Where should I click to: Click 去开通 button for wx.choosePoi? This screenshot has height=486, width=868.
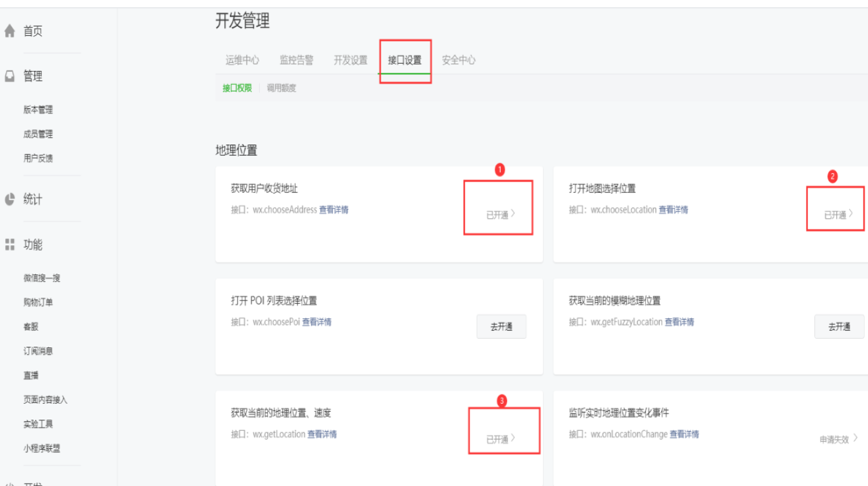(x=501, y=327)
